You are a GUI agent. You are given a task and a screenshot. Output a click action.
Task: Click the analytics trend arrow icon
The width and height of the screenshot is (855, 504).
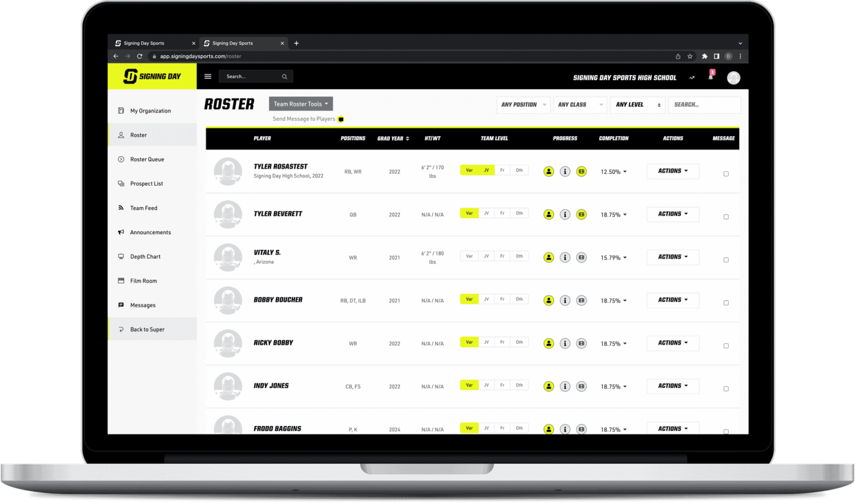pyautogui.click(x=692, y=78)
